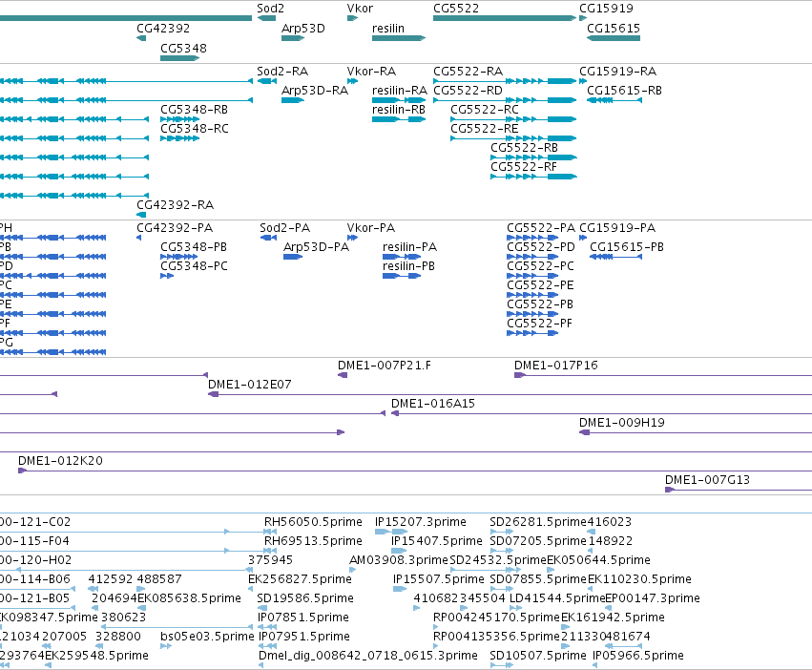
Task: Select transcript CG5522-RD label
Action: tap(468, 91)
